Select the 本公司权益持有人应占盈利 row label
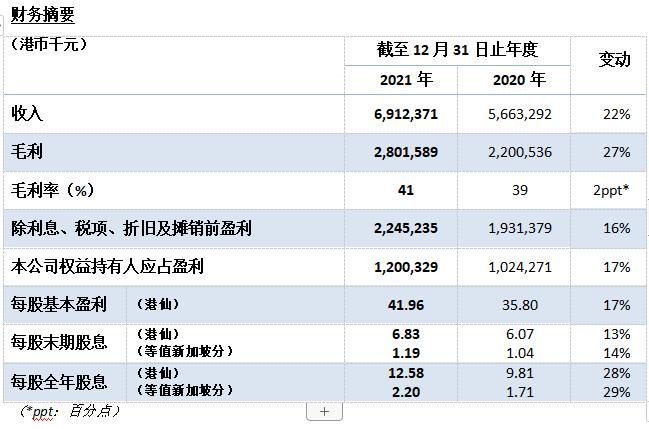649x429 pixels. pyautogui.click(x=108, y=267)
